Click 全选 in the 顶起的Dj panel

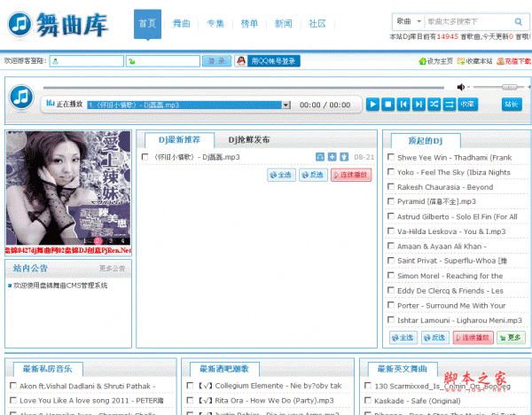click(x=403, y=338)
